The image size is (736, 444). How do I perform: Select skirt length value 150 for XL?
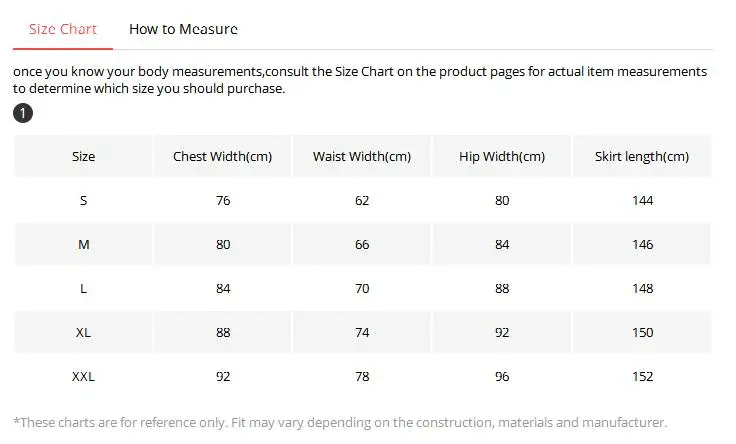[643, 333]
